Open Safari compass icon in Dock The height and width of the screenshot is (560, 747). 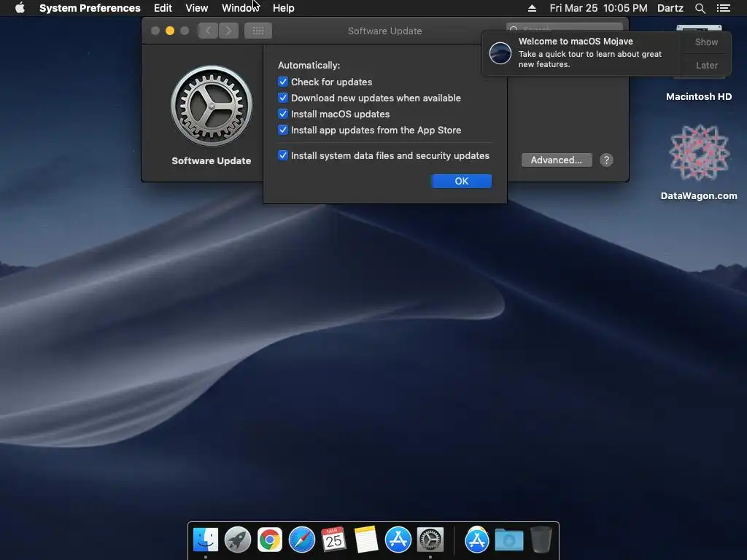coord(301,540)
